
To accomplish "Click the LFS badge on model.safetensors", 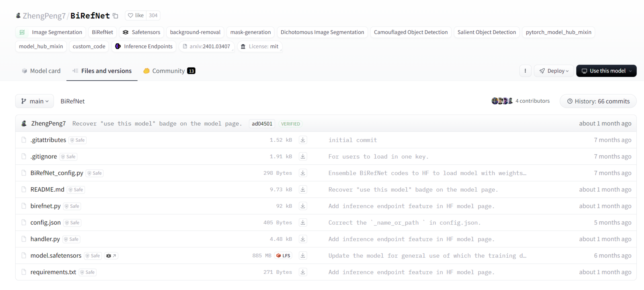I will 283,255.
